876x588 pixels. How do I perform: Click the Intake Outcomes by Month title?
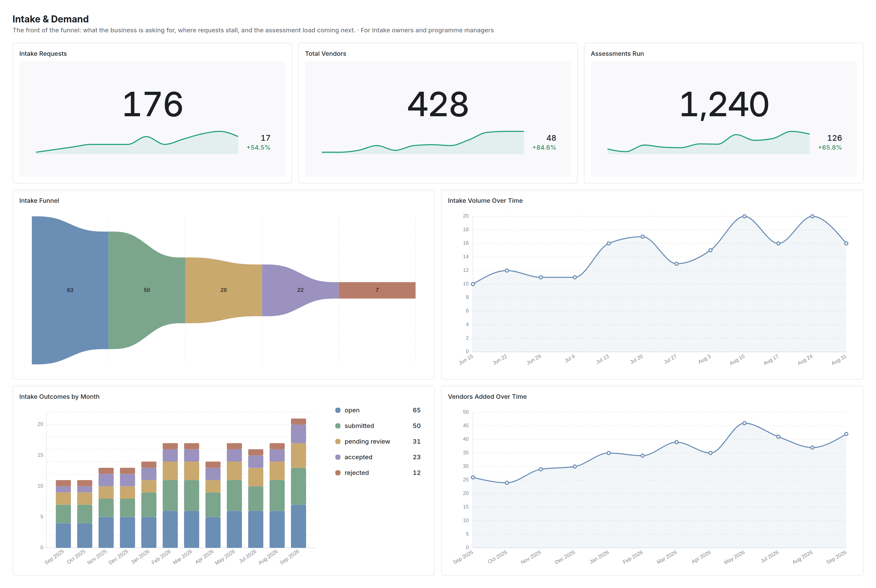click(59, 397)
